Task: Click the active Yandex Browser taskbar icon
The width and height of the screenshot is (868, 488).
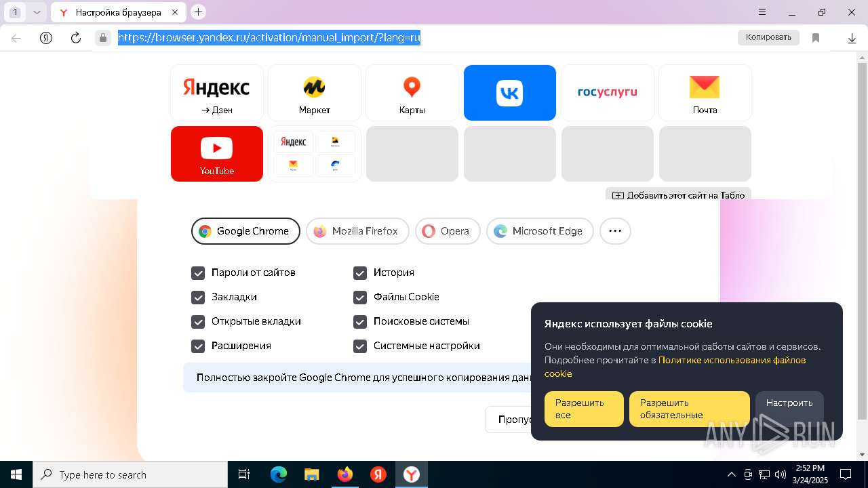Action: [x=412, y=474]
